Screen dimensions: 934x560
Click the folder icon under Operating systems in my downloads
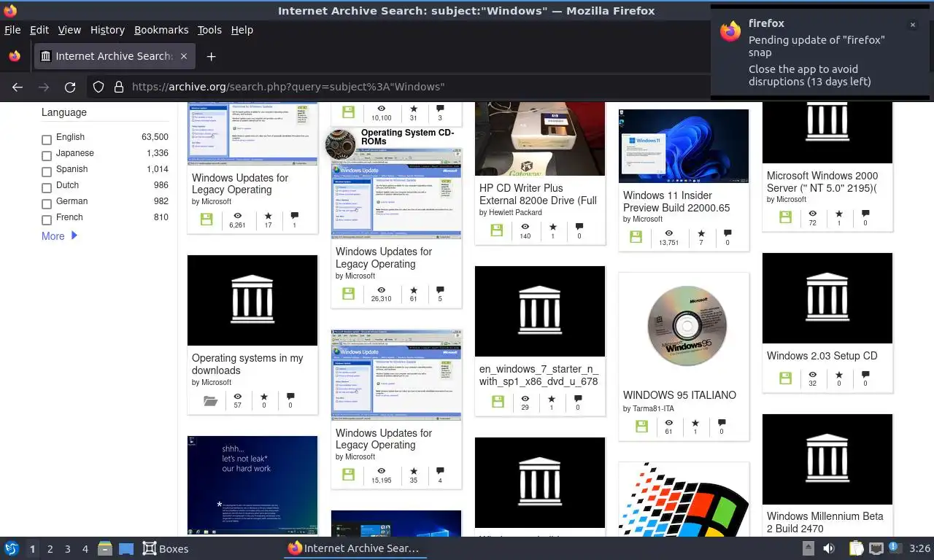[x=210, y=400]
